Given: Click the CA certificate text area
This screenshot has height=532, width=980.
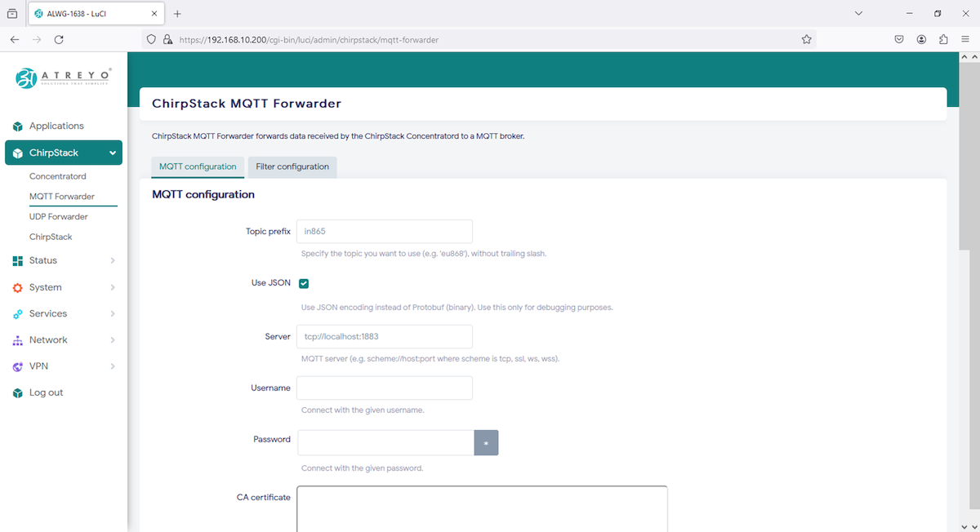Looking at the screenshot, I should [482, 509].
